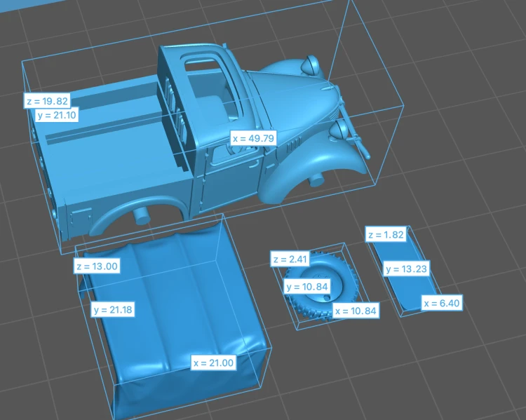Click the cover's 'y = 21.18' label
The height and width of the screenshot is (420, 526).
coord(113,309)
